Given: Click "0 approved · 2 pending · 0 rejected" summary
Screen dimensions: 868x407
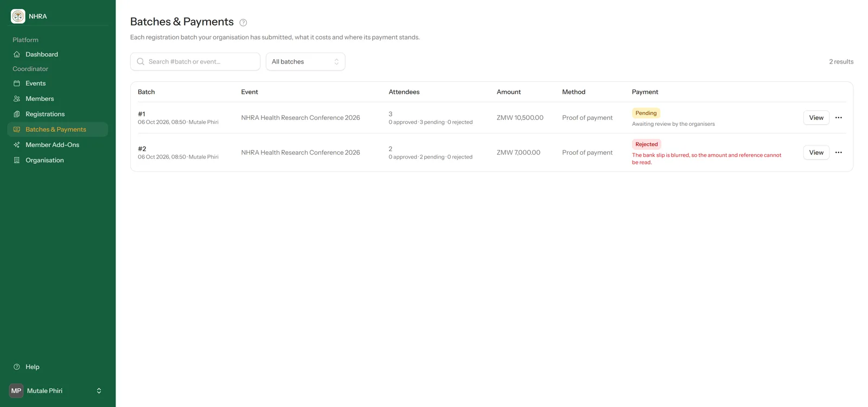Looking at the screenshot, I should (431, 157).
